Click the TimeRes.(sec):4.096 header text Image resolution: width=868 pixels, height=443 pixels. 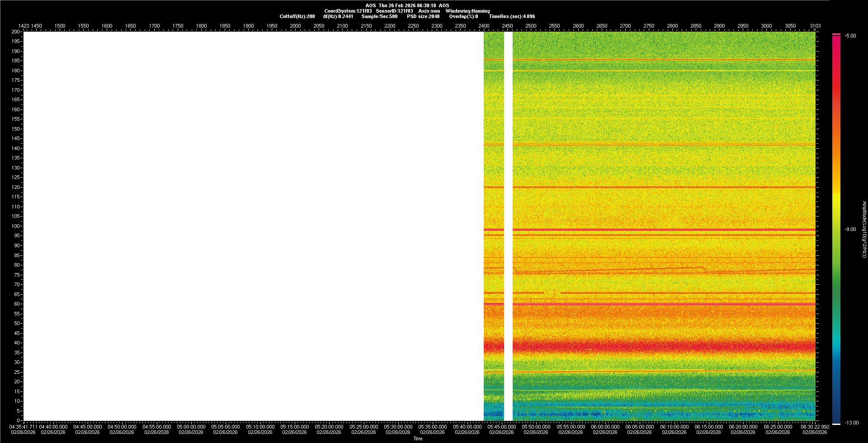tap(512, 17)
